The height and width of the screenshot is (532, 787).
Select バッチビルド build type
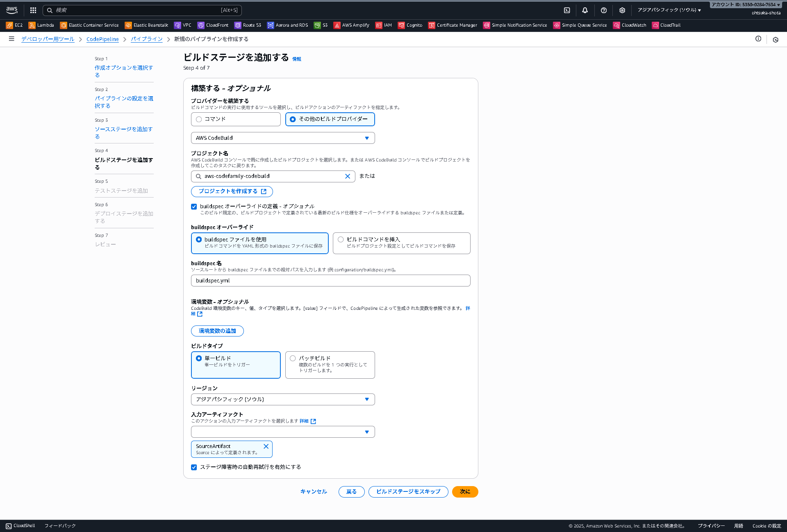point(293,358)
